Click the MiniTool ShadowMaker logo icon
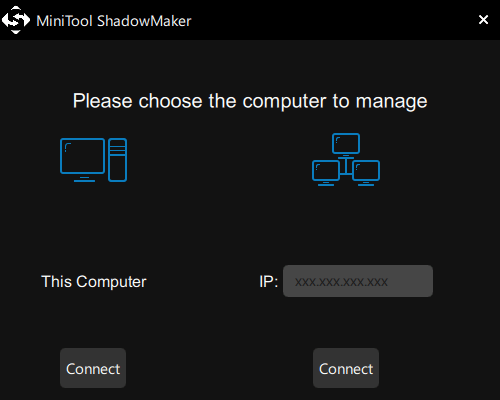The image size is (500, 400). point(16,20)
